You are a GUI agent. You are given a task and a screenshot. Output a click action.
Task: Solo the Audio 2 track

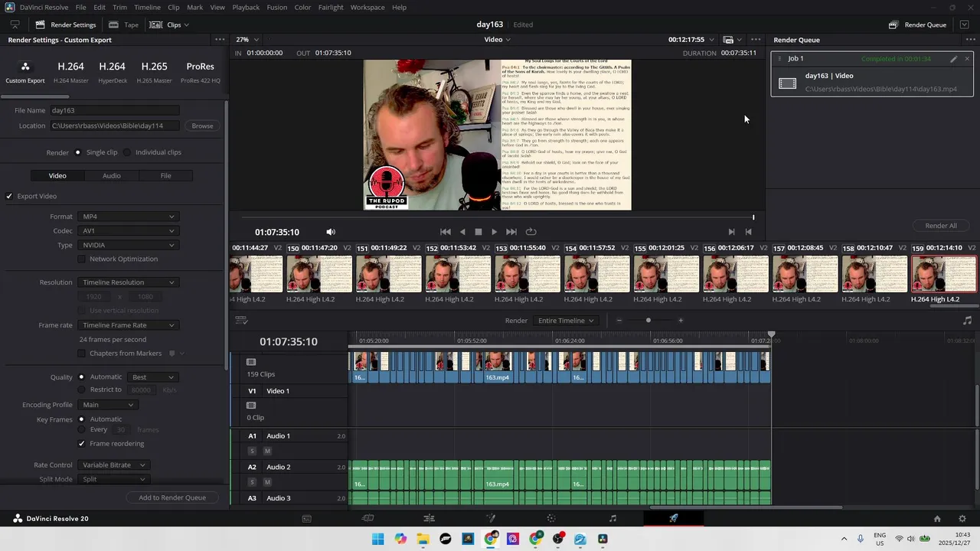point(252,482)
